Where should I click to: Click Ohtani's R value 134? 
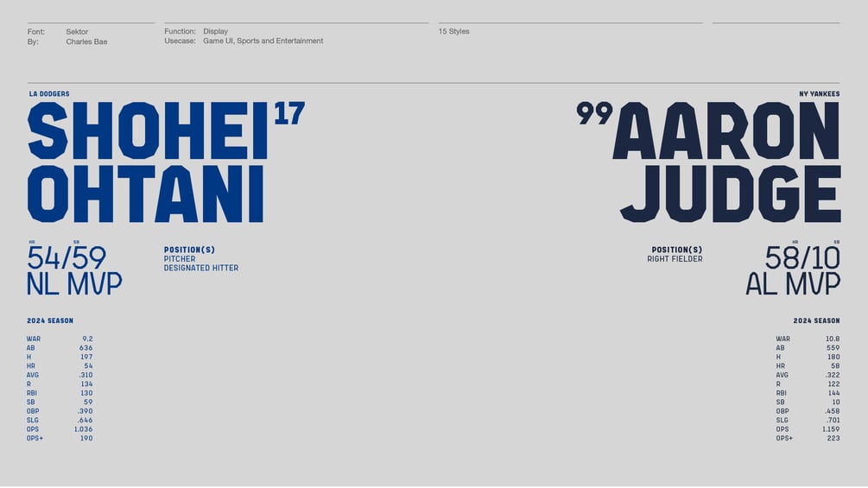coord(86,384)
